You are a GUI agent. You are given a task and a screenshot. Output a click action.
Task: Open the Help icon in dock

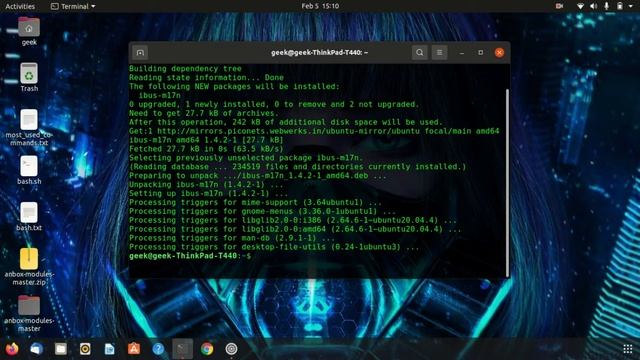pos(158,349)
